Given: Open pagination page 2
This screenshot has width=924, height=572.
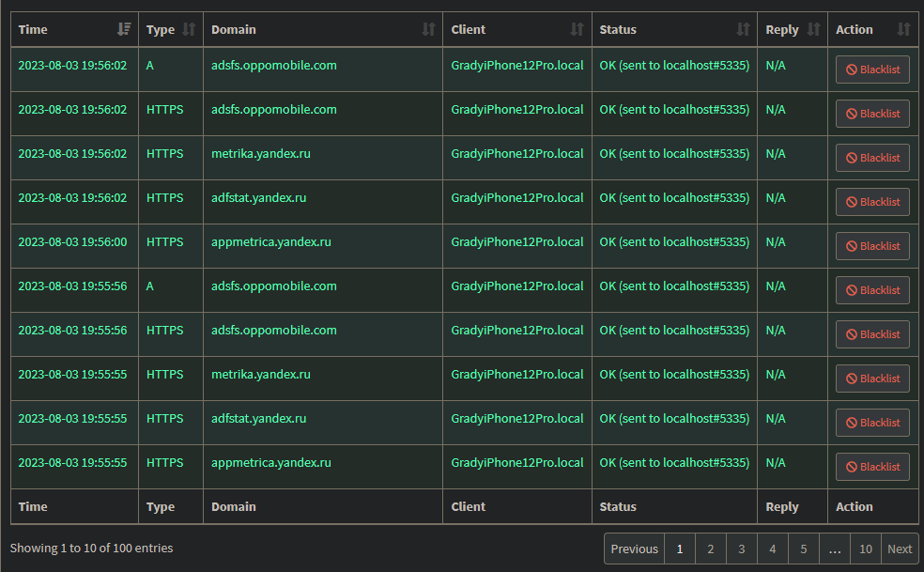Looking at the screenshot, I should click(x=711, y=549).
